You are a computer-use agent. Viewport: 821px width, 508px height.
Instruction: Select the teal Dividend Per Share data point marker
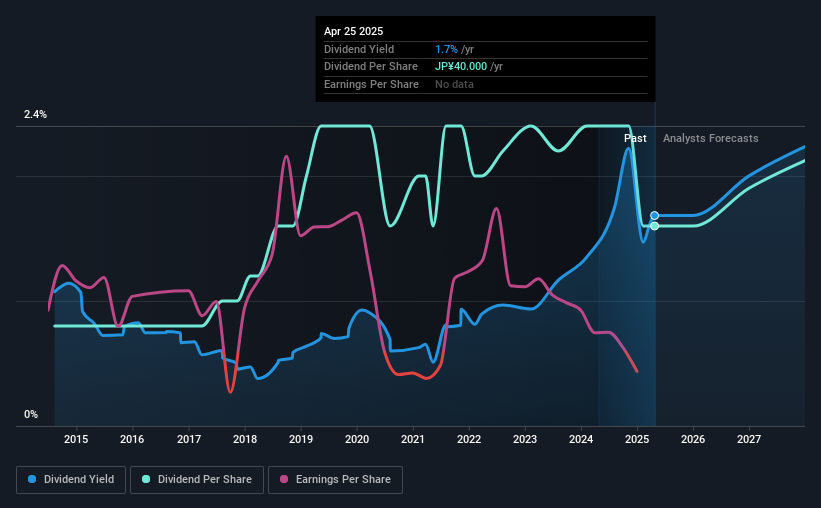click(654, 226)
